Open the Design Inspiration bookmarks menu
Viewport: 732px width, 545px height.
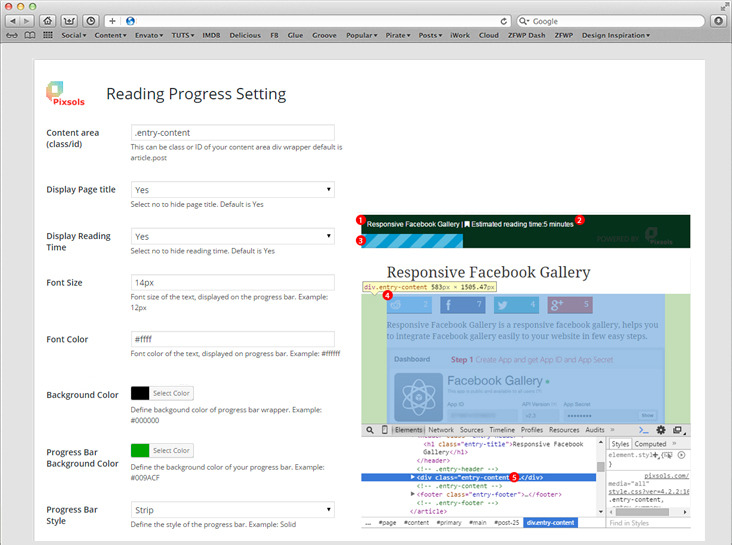coord(616,35)
